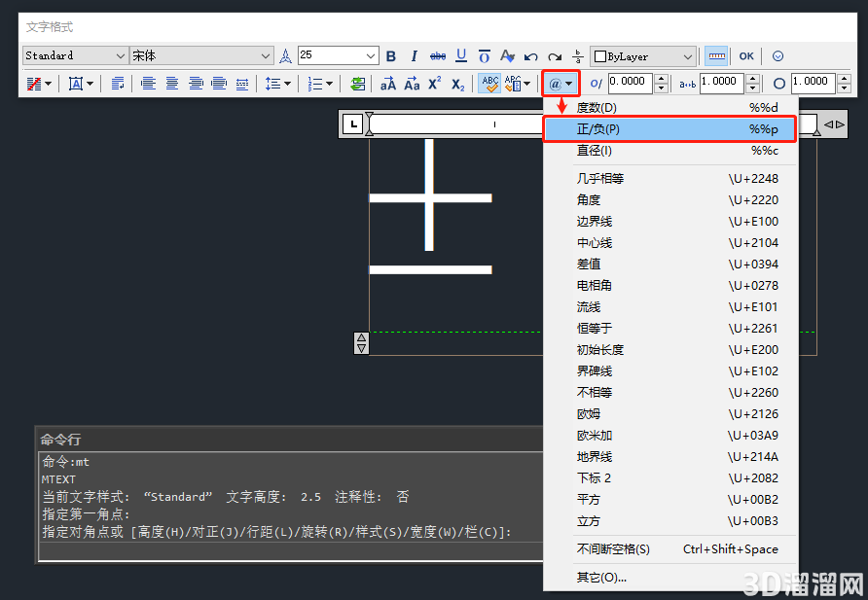Open the @ symbol dropdown
This screenshot has height=600, width=868.
561,84
